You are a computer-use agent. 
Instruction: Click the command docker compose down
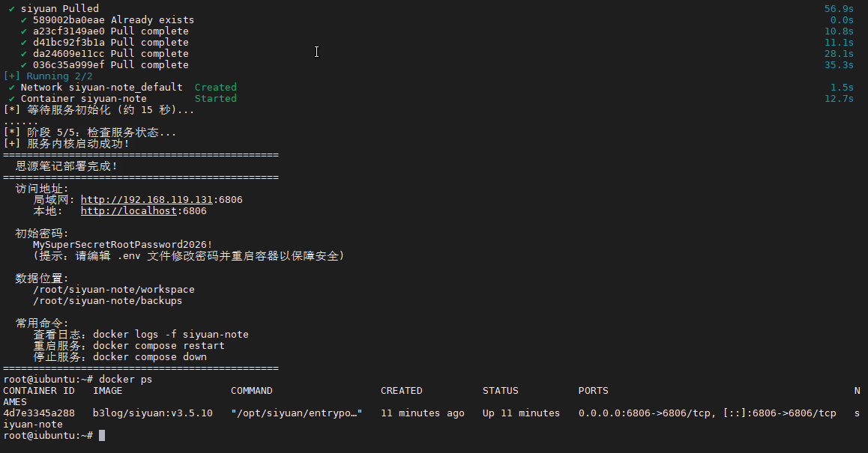tap(149, 356)
